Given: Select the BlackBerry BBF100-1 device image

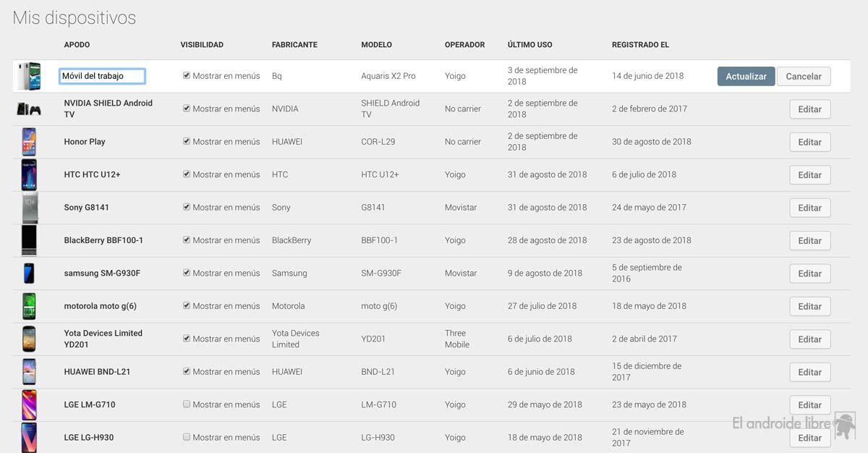Looking at the screenshot, I should pyautogui.click(x=29, y=240).
